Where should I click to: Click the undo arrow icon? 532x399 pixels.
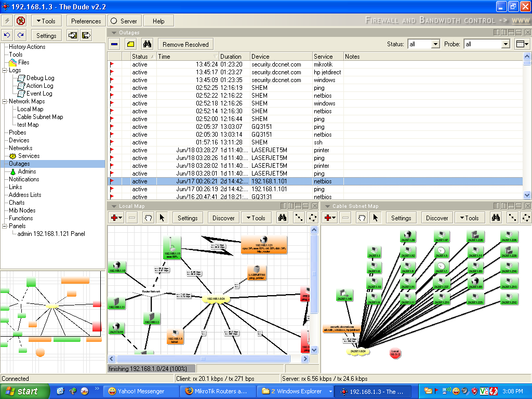coord(7,35)
